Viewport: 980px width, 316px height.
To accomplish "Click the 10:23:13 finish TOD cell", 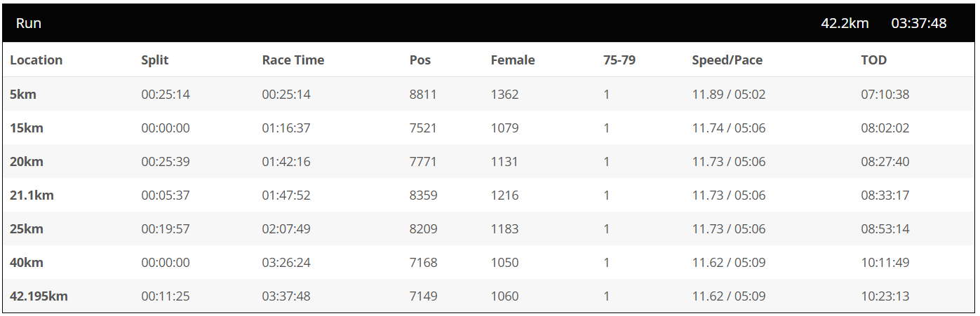I will pyautogui.click(x=885, y=296).
